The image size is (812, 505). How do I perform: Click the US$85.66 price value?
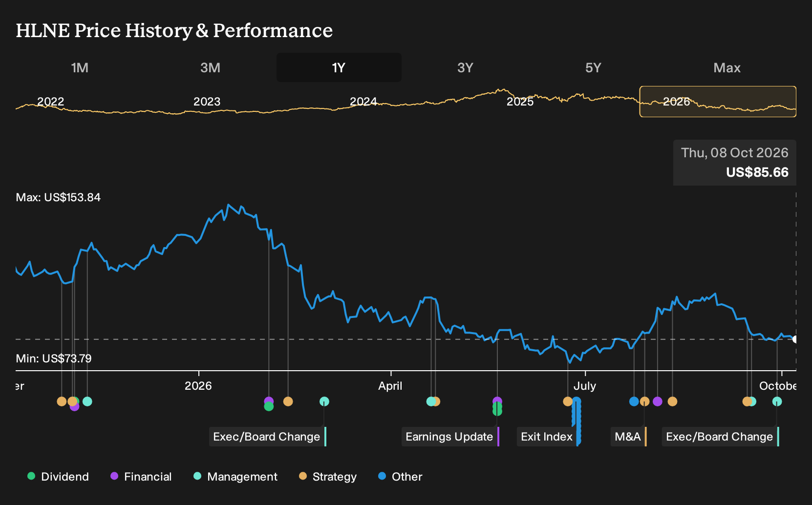757,172
